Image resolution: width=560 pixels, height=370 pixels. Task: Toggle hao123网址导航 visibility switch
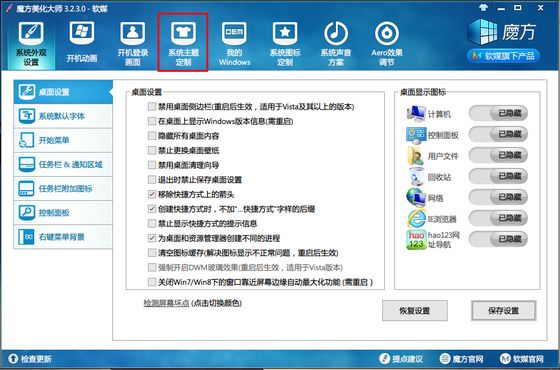[x=498, y=239]
